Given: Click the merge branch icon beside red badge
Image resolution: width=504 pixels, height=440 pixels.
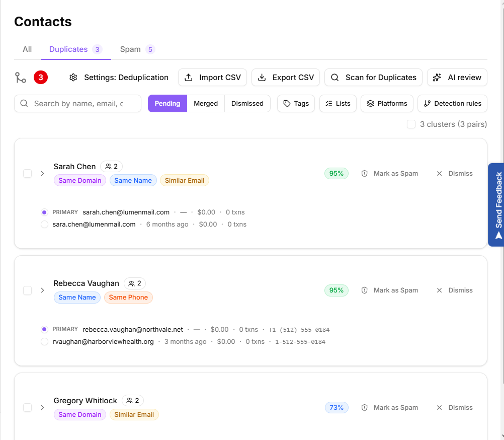Looking at the screenshot, I should tap(21, 78).
